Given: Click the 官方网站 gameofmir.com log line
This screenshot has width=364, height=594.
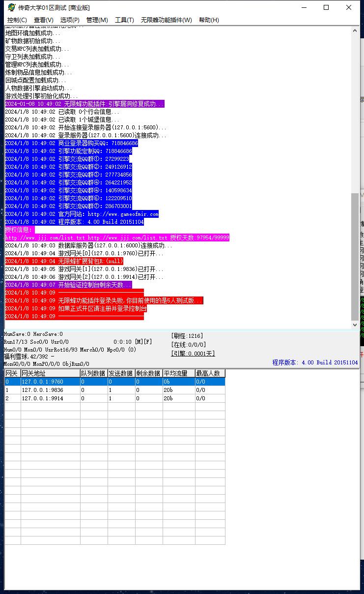Looking at the screenshot, I should point(82,214).
